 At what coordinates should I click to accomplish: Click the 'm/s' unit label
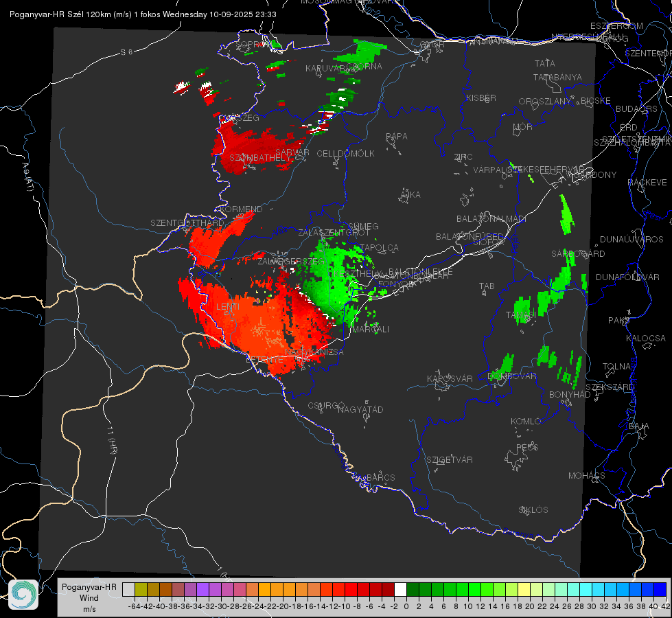point(89,609)
